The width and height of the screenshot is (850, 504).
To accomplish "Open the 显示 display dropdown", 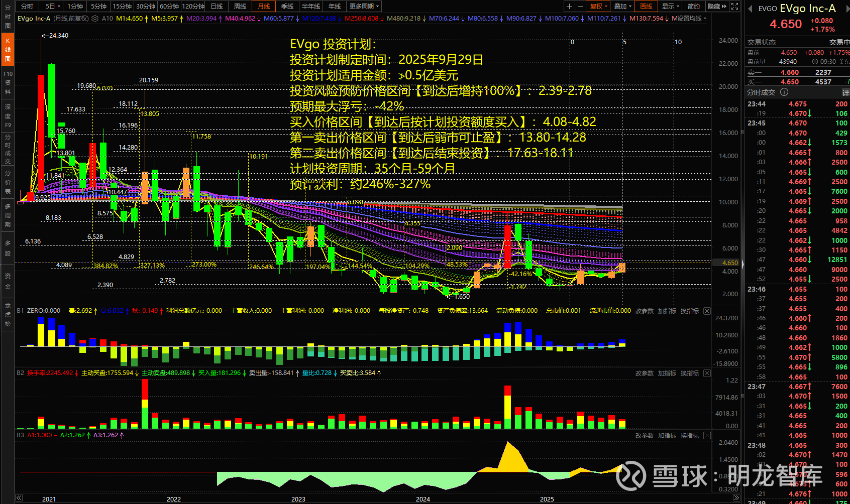I will click(670, 7).
